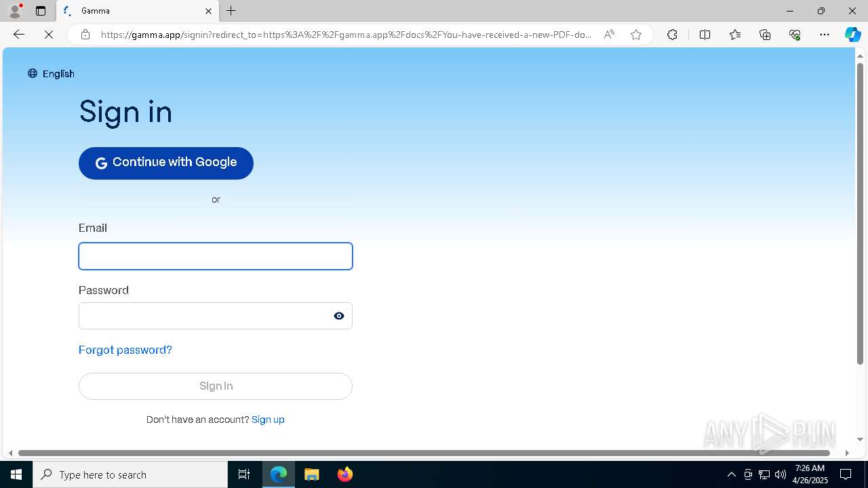Open volume control tray icon
Image resolution: width=868 pixels, height=488 pixels.
click(781, 474)
